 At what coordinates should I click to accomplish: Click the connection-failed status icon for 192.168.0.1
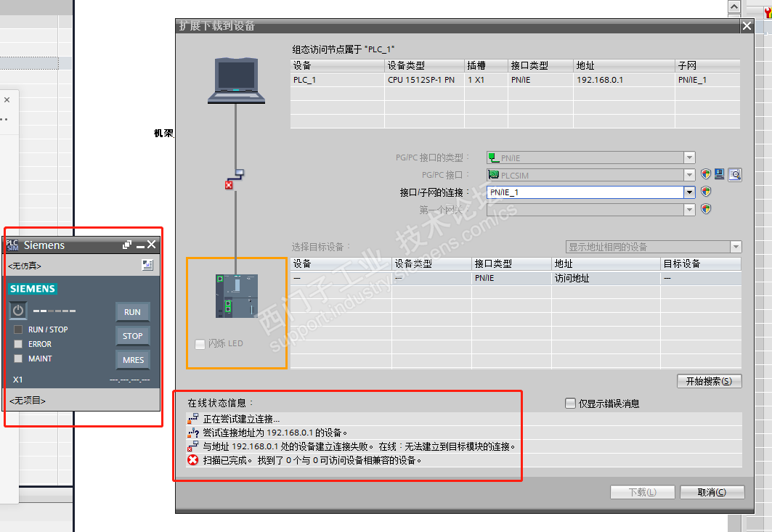coord(192,446)
